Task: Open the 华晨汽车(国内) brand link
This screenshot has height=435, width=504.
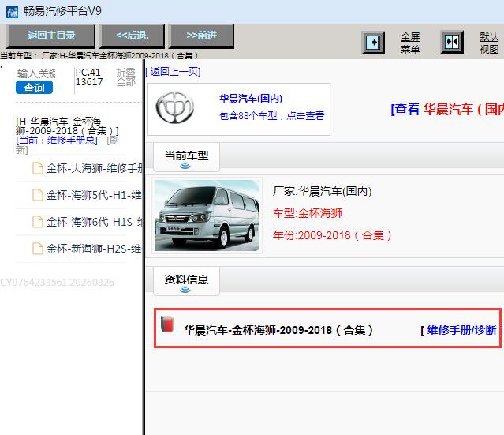Action: tap(251, 98)
